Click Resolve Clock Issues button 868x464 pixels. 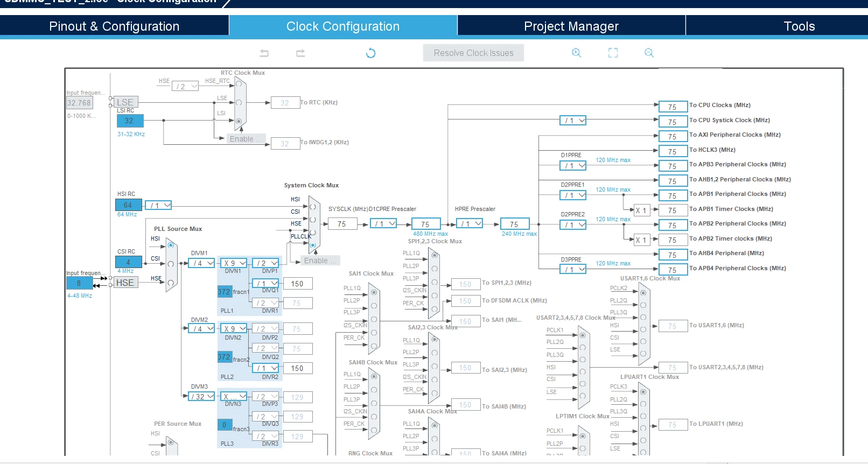click(x=473, y=53)
